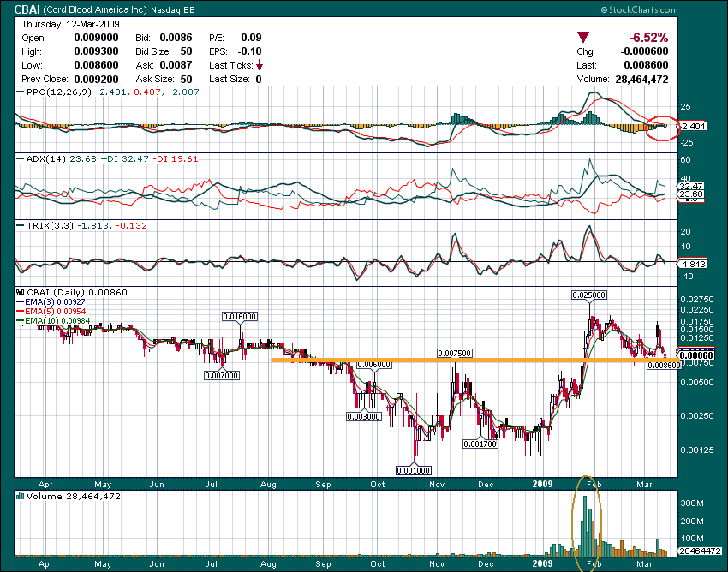
Task: Click the Bid value 0.0086
Action: [x=176, y=38]
